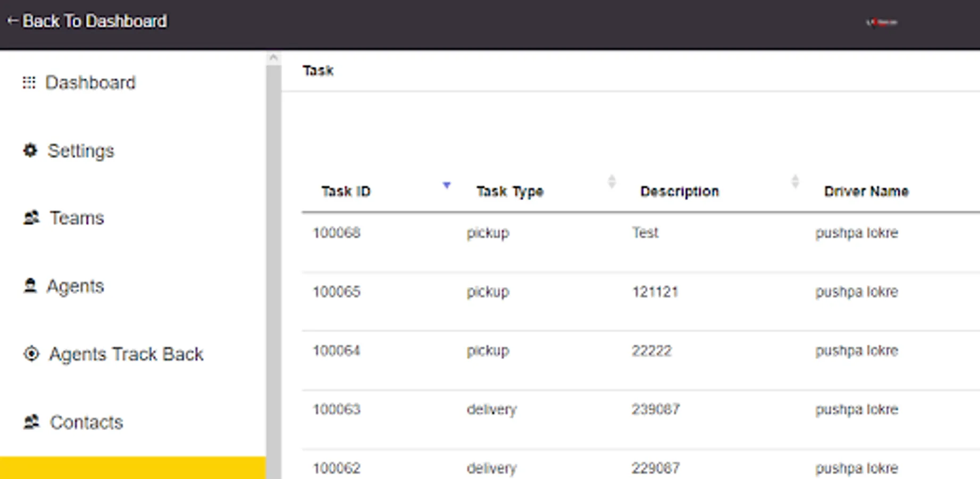
Task: Go Back To Dashboard link
Action: coord(94,21)
